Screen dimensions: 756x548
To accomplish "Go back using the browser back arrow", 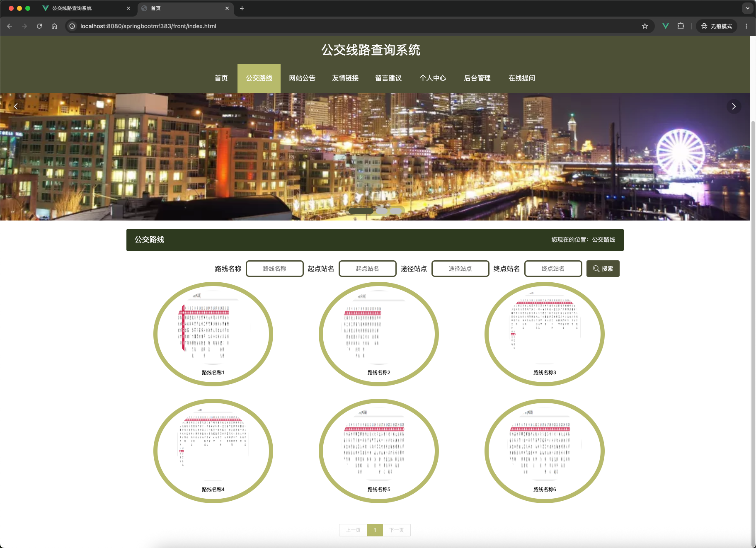I will pyautogui.click(x=10, y=26).
